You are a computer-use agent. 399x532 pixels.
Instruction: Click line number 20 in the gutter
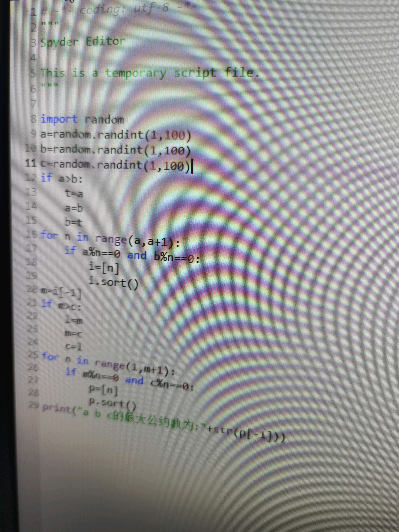coord(32,289)
